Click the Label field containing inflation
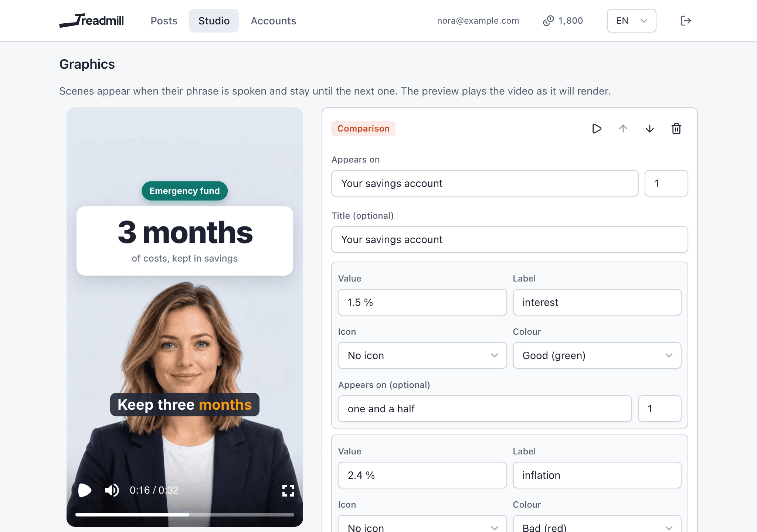The width and height of the screenshot is (757, 532). (x=597, y=475)
